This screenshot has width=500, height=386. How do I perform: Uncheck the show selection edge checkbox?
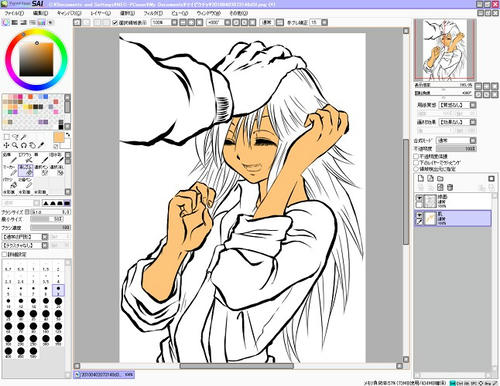tap(115, 22)
